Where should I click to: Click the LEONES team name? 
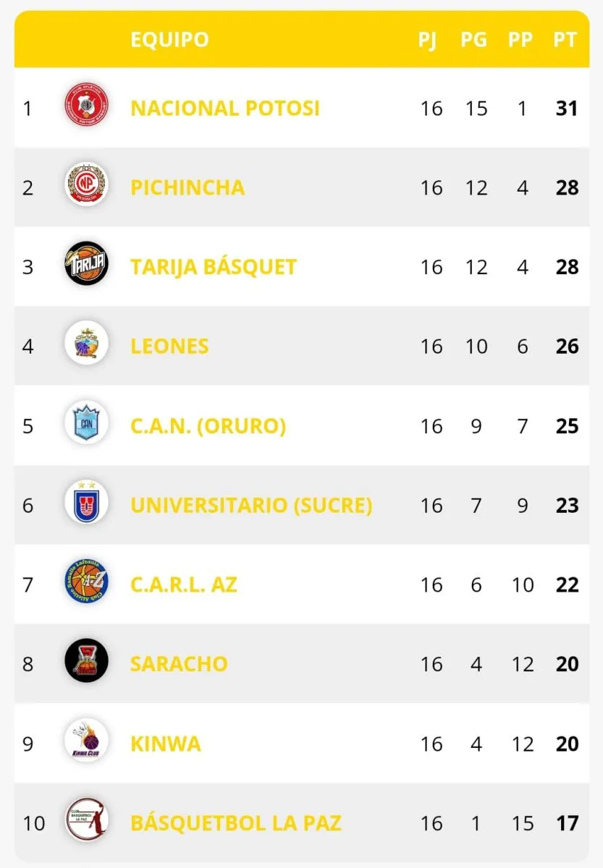pyautogui.click(x=169, y=346)
